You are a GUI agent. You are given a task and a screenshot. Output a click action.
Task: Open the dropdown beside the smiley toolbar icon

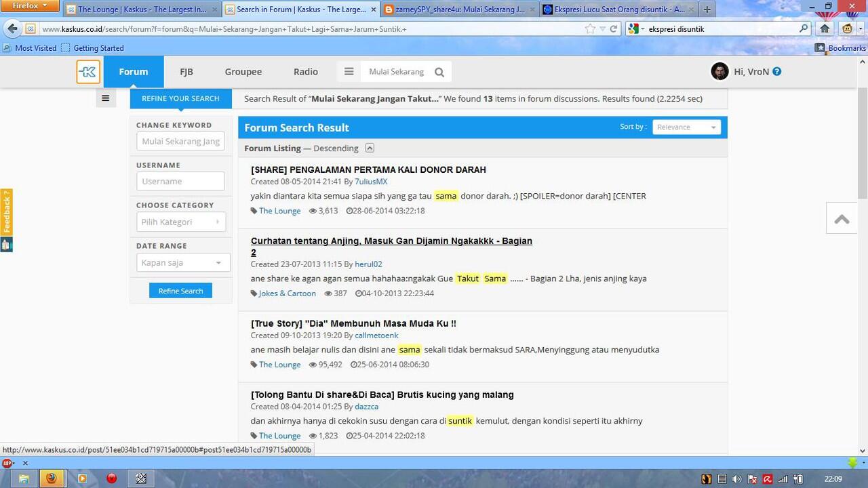[861, 28]
